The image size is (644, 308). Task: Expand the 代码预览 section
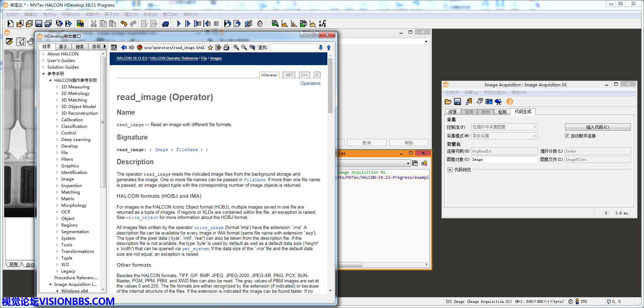click(450, 170)
